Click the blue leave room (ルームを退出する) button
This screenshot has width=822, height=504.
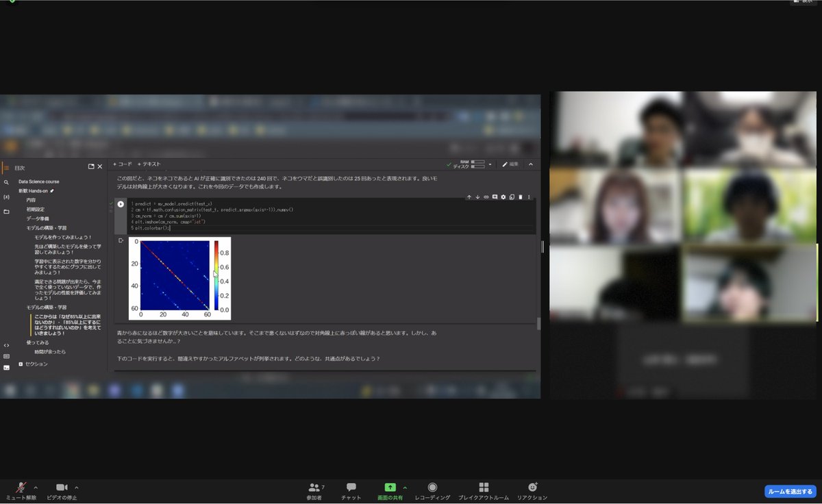click(790, 491)
